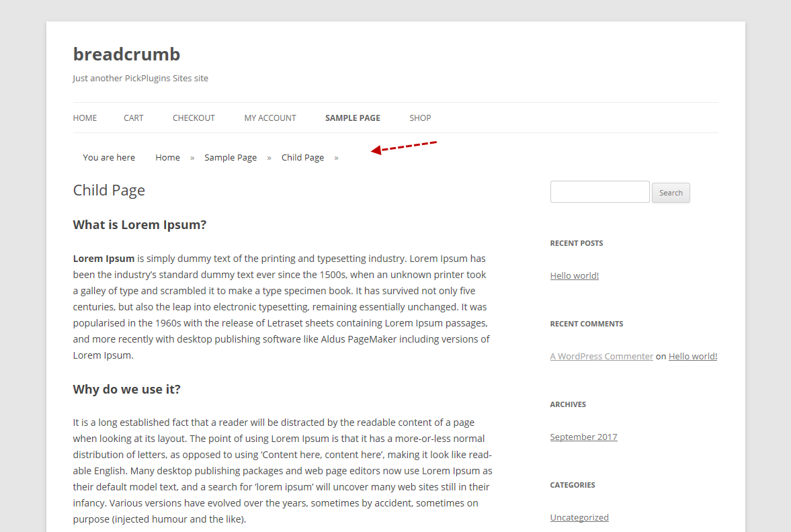Open the My Account menu item
This screenshot has height=532, width=791.
[269, 118]
